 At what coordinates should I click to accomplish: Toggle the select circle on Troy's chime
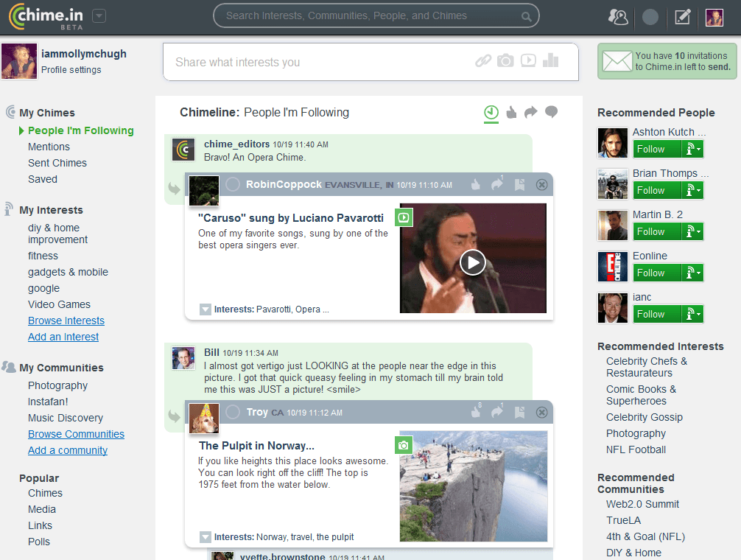click(233, 412)
